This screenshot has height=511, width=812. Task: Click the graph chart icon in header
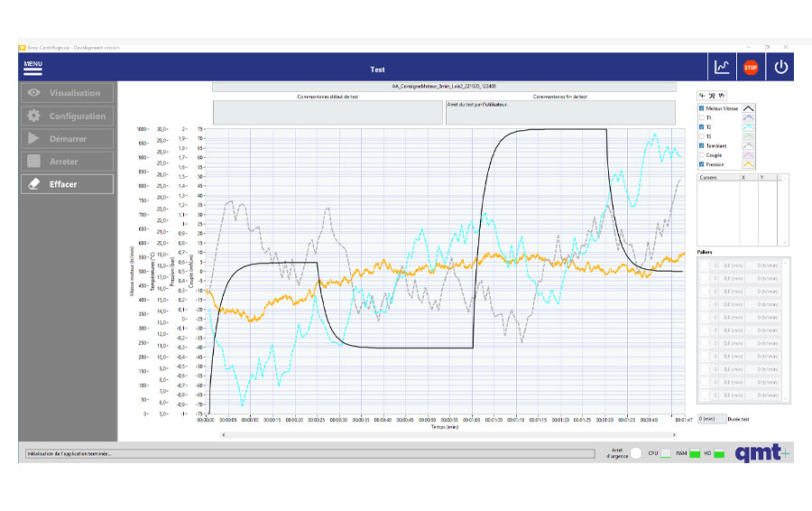[722, 68]
